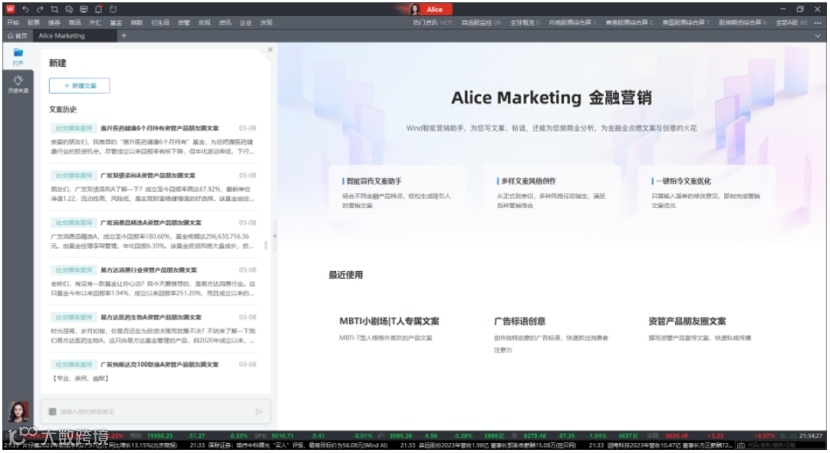Collapse side panel with divider handle
The image size is (830, 453).
274,237
